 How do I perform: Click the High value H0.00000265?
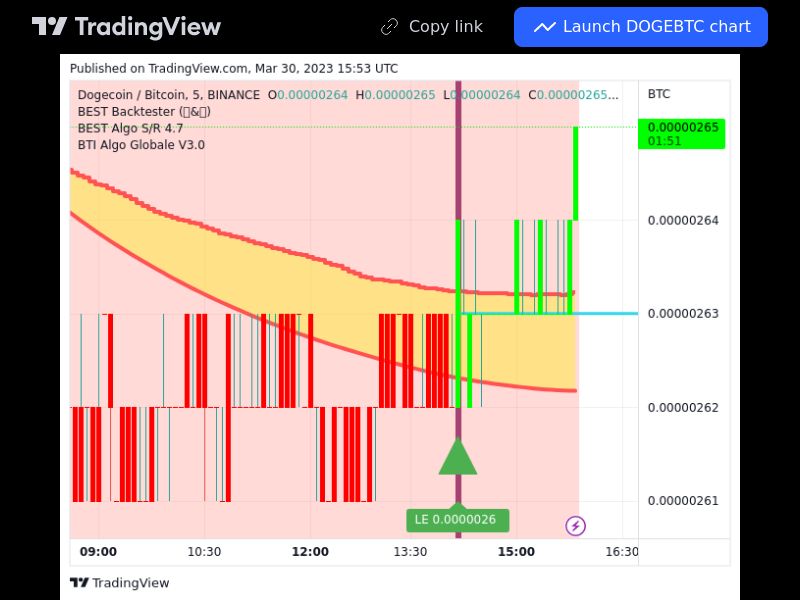(x=395, y=95)
